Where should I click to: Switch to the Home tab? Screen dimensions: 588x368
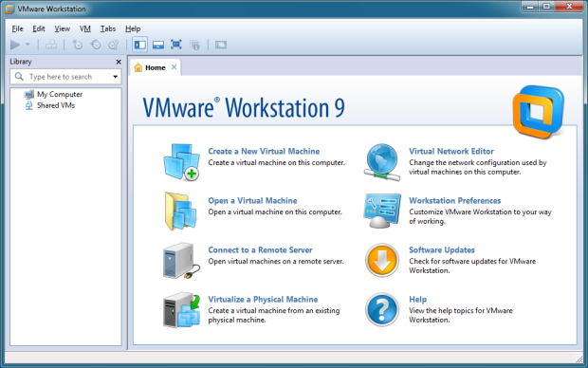[156, 67]
